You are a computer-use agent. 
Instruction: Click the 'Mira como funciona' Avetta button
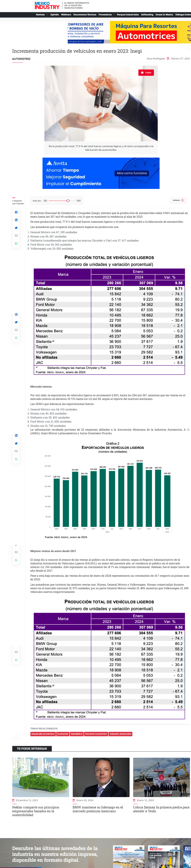coord(132,173)
